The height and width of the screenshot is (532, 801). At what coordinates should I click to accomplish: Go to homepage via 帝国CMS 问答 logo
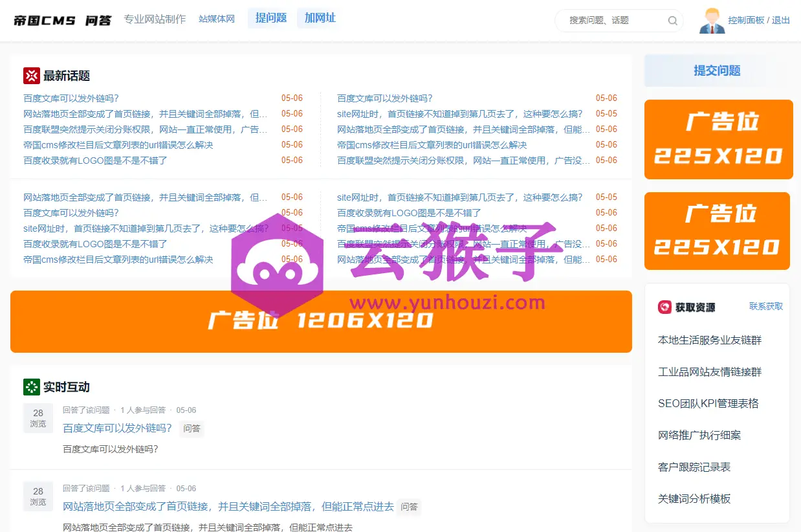(x=62, y=20)
